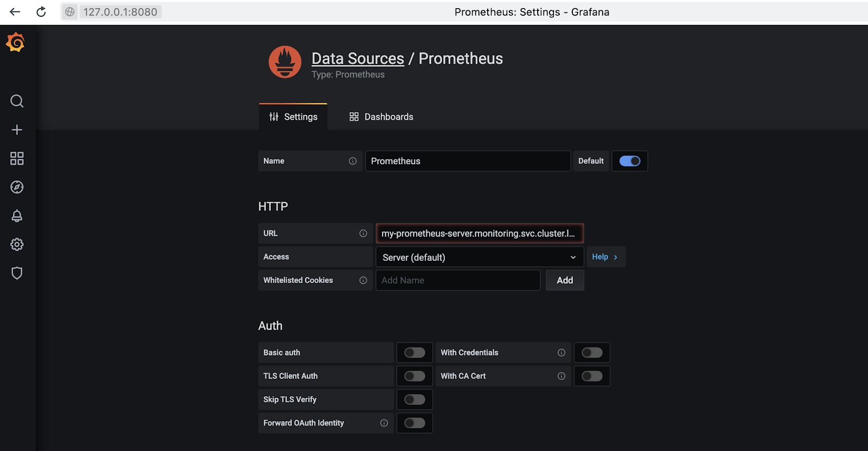Image resolution: width=868 pixels, height=451 pixels.
Task: Click the TLS Client Auth label
Action: (x=290, y=376)
